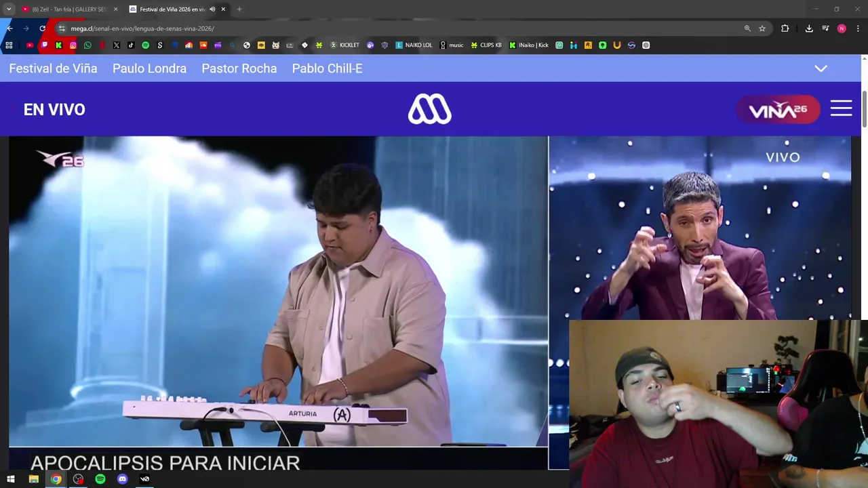
Task: Open the media controls icon in Chrome toolbar
Action: pos(825,28)
